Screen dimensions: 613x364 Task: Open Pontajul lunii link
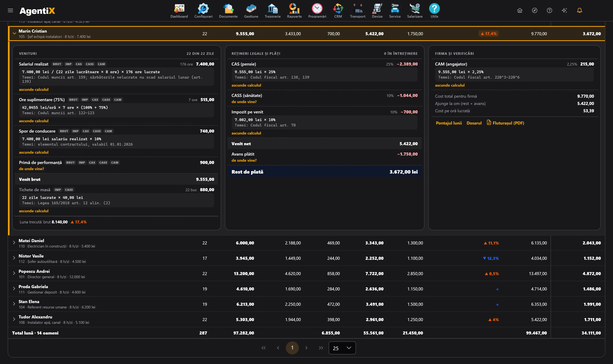449,123
